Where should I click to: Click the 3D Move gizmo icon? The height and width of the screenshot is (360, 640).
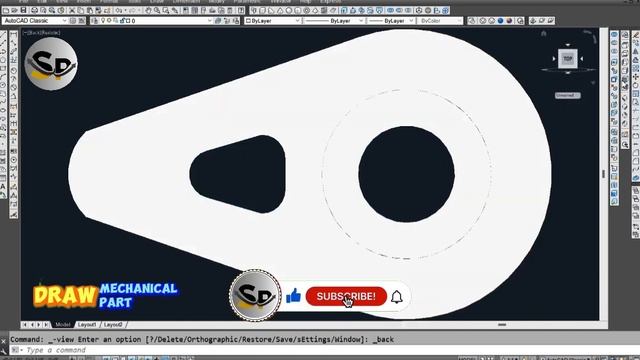(419, 10)
